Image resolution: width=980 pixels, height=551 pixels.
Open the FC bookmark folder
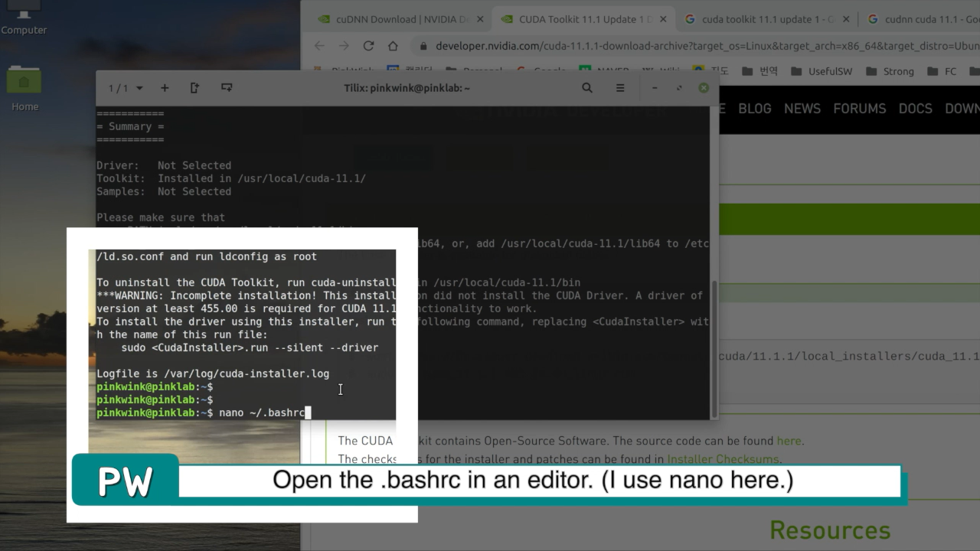coord(942,71)
